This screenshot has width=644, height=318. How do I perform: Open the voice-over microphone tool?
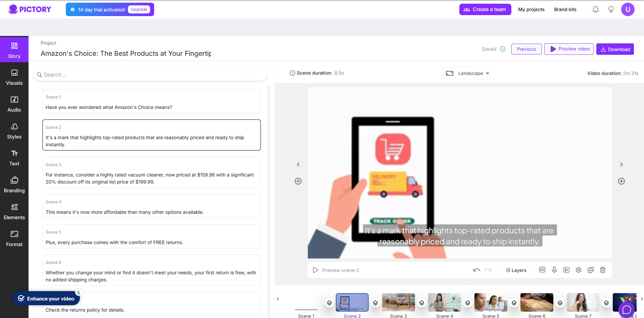pos(554,270)
